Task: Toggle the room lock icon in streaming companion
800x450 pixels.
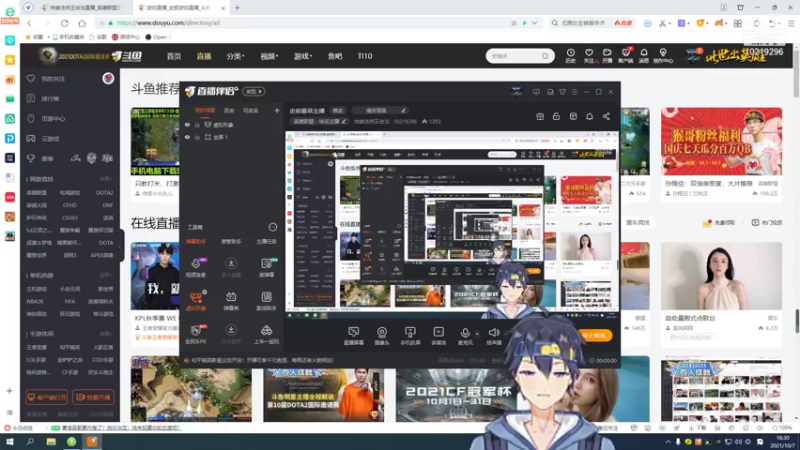Action: (556, 117)
